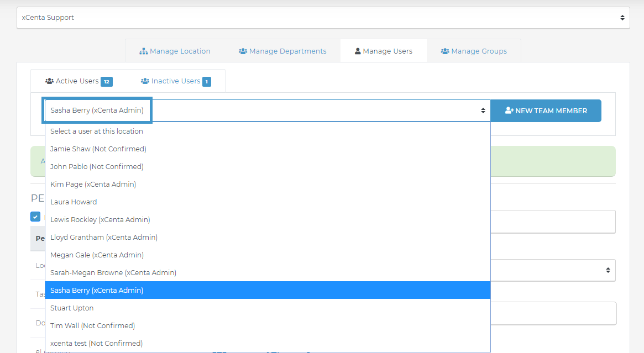The image size is (644, 353).
Task: Pick Lloyd Grantham (xCenta Admin) option
Action: tap(268, 237)
